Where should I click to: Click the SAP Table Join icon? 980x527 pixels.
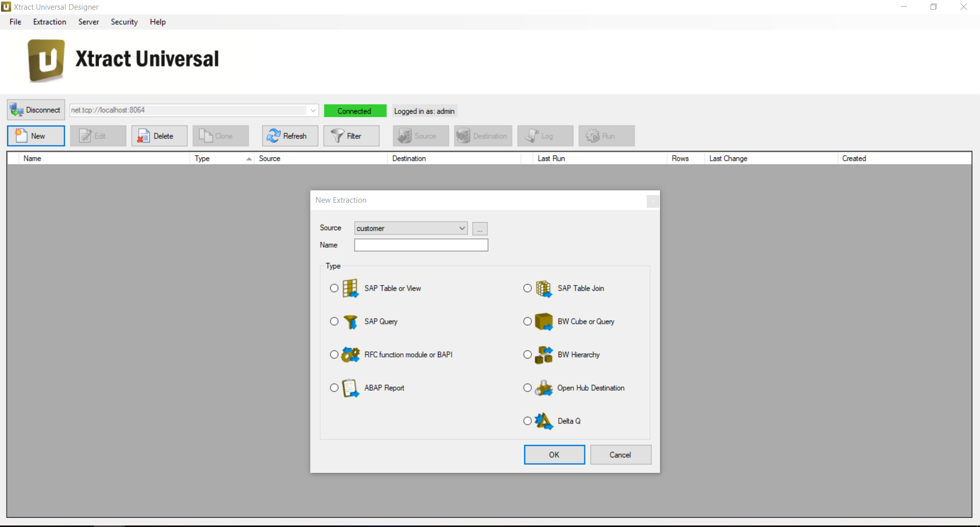pos(544,289)
